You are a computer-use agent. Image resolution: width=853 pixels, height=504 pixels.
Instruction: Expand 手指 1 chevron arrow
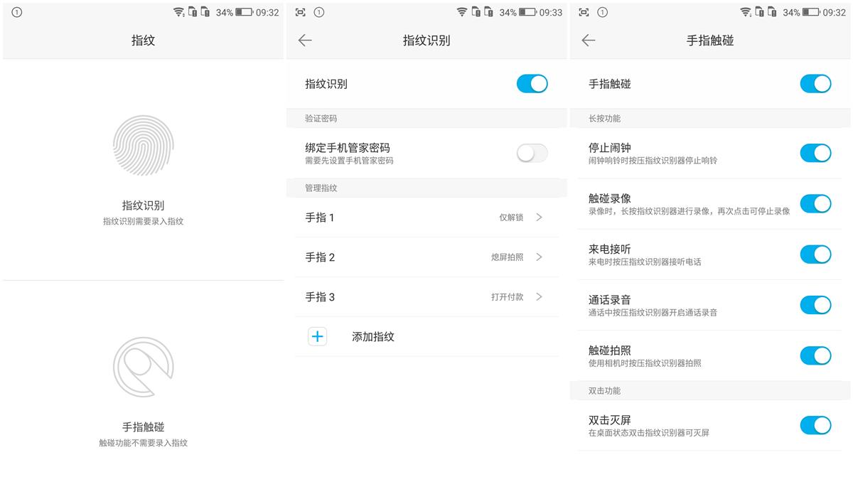click(x=539, y=218)
